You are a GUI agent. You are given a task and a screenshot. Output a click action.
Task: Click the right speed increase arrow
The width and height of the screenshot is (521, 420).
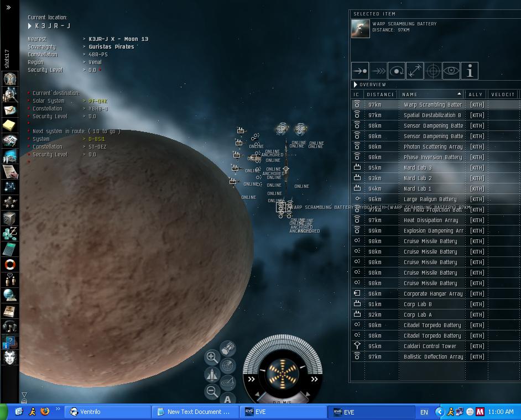[x=308, y=395]
